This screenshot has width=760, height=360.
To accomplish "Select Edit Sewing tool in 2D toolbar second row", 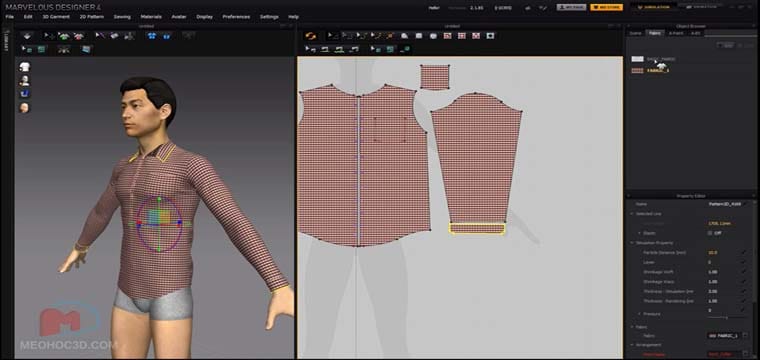I will 311,49.
